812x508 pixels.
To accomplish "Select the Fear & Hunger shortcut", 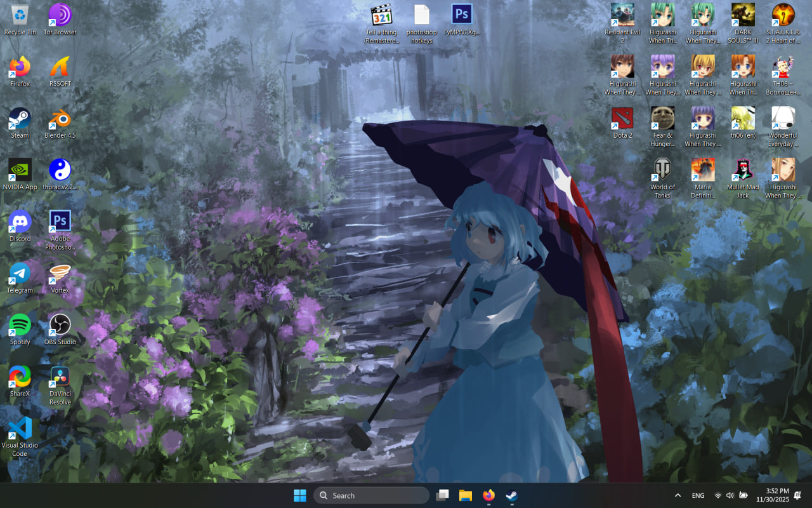I will 662,127.
